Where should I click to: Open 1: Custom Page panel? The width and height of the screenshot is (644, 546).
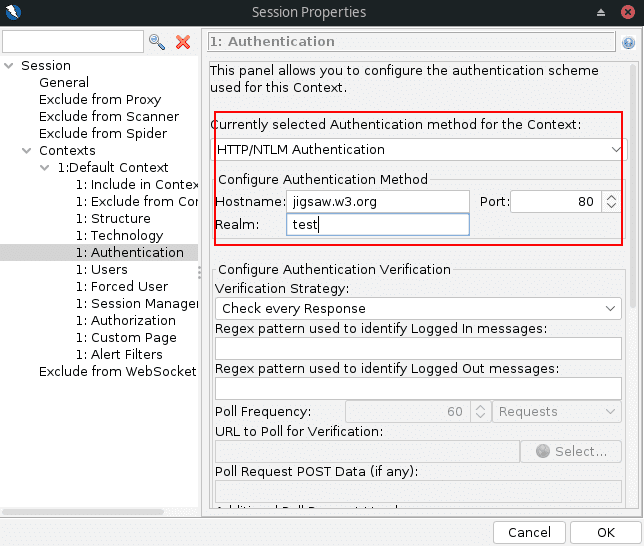click(x=126, y=338)
